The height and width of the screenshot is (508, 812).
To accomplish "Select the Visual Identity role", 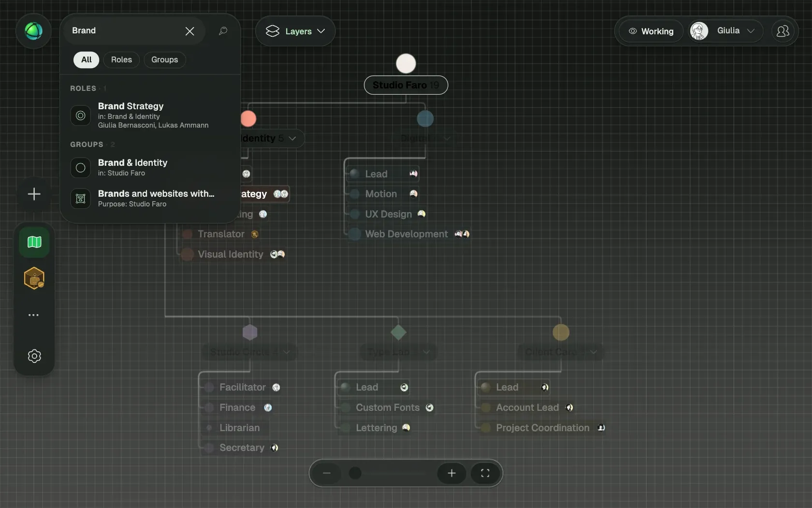I will [233, 254].
